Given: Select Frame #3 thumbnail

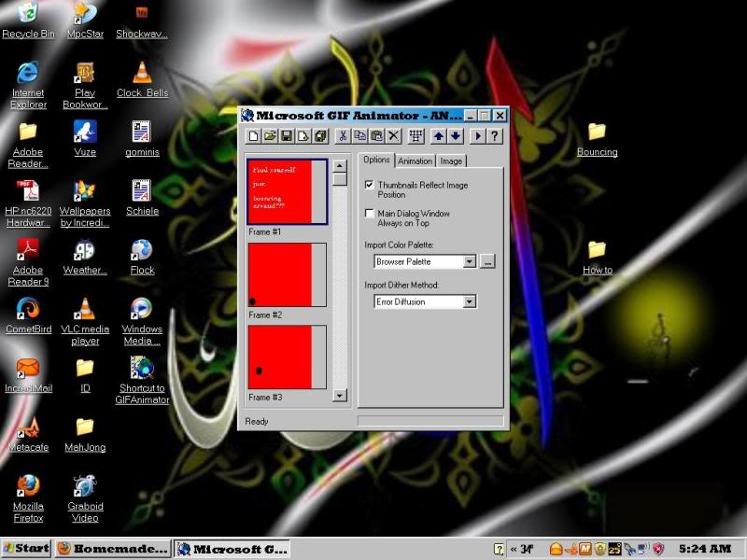Looking at the screenshot, I should point(288,357).
